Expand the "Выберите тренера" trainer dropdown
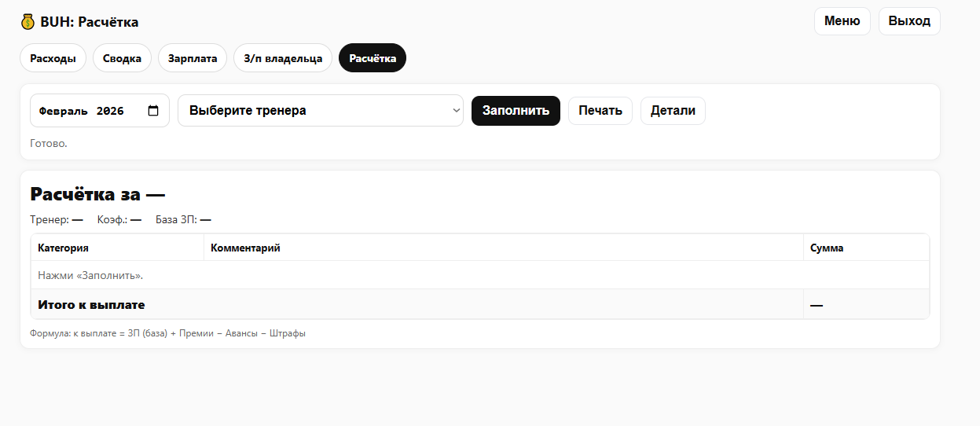This screenshot has width=980, height=426. pos(320,111)
